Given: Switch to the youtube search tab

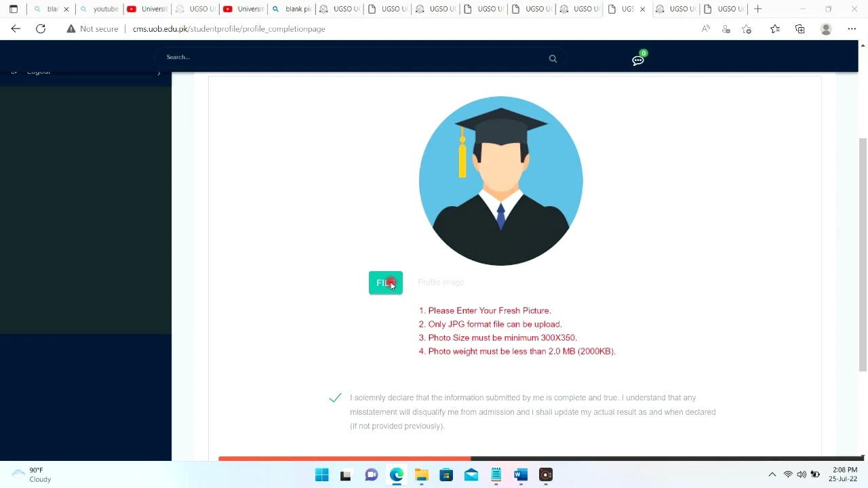Looking at the screenshot, I should pos(99,9).
